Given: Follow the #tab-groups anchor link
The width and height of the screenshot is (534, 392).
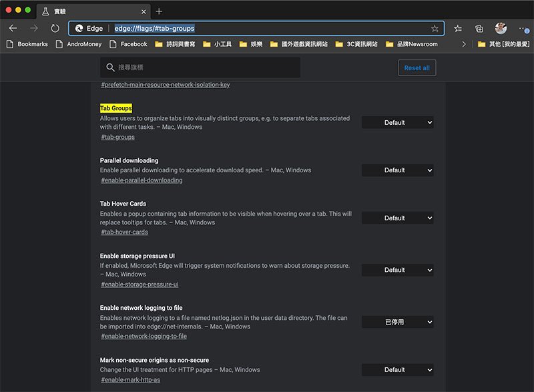Looking at the screenshot, I should pyautogui.click(x=117, y=137).
